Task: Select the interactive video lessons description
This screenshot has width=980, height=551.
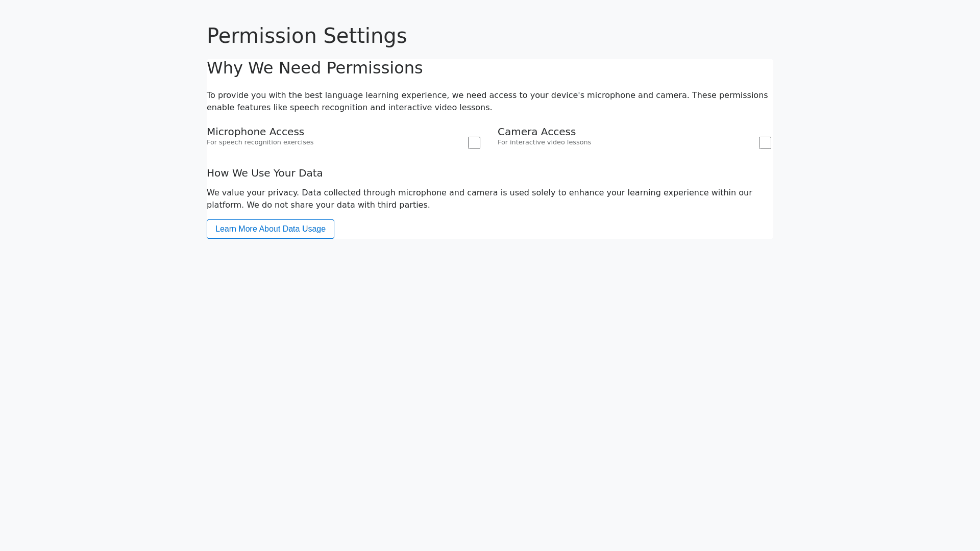Action: [544, 142]
